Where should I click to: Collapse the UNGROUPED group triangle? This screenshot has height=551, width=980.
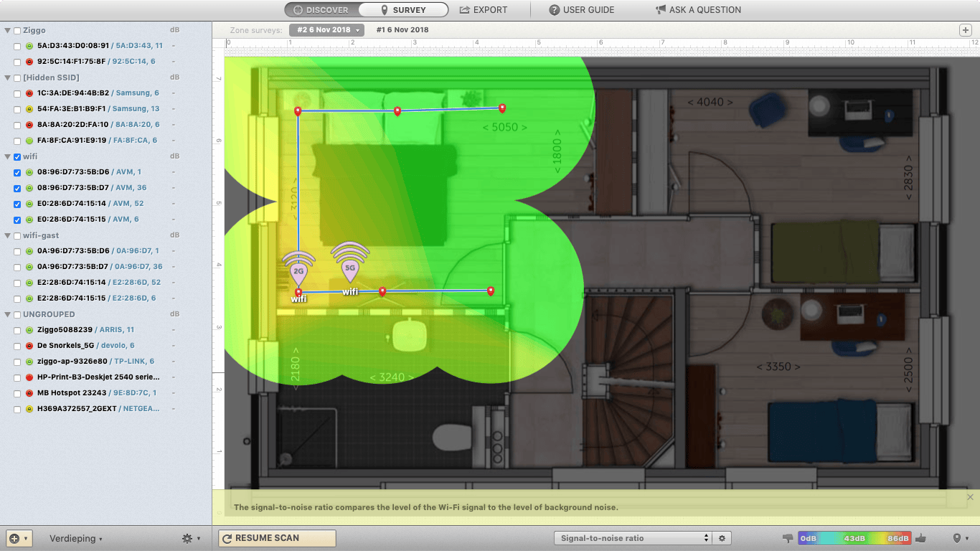(x=8, y=315)
